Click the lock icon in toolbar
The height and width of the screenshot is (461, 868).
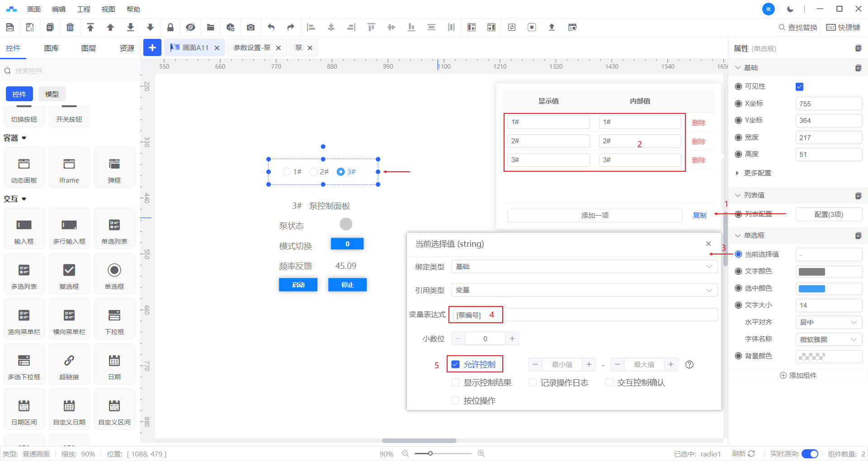(170, 28)
